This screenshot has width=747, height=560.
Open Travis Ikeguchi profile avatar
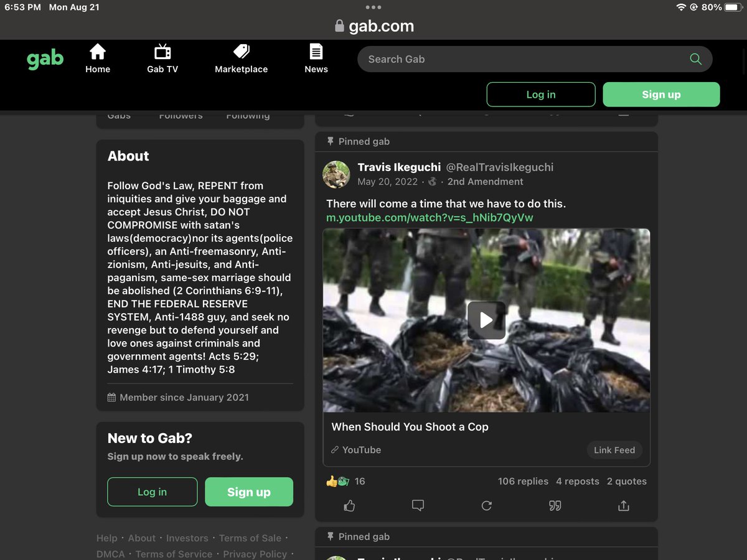pos(336,174)
